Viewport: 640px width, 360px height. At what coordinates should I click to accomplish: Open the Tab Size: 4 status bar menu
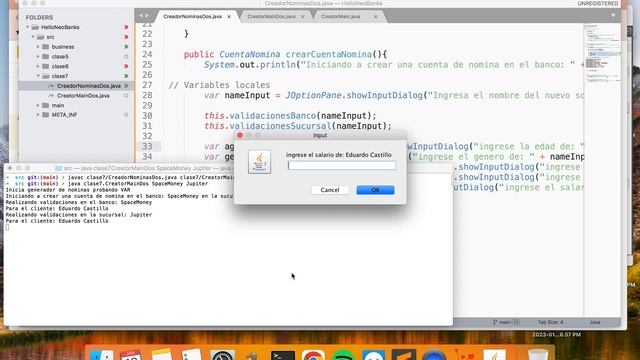(x=550, y=322)
